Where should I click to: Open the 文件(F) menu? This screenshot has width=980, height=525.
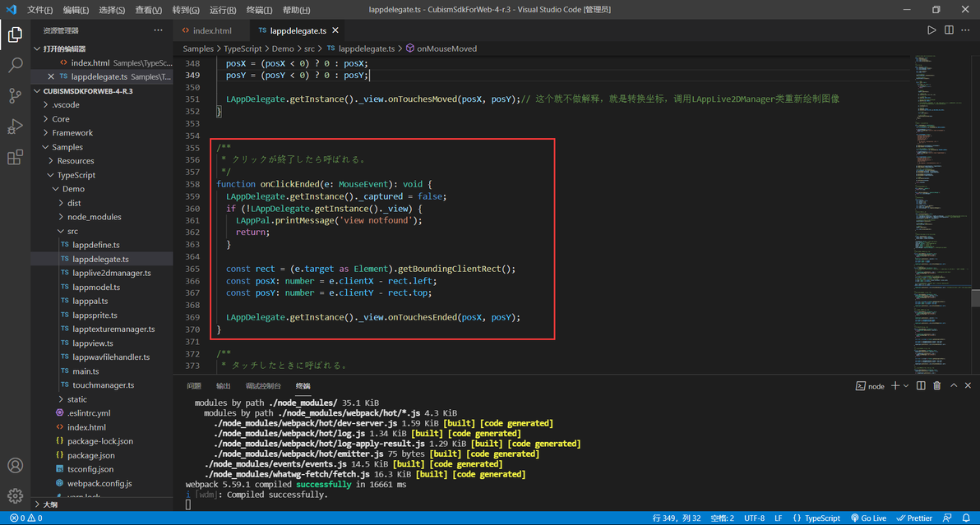[40, 10]
